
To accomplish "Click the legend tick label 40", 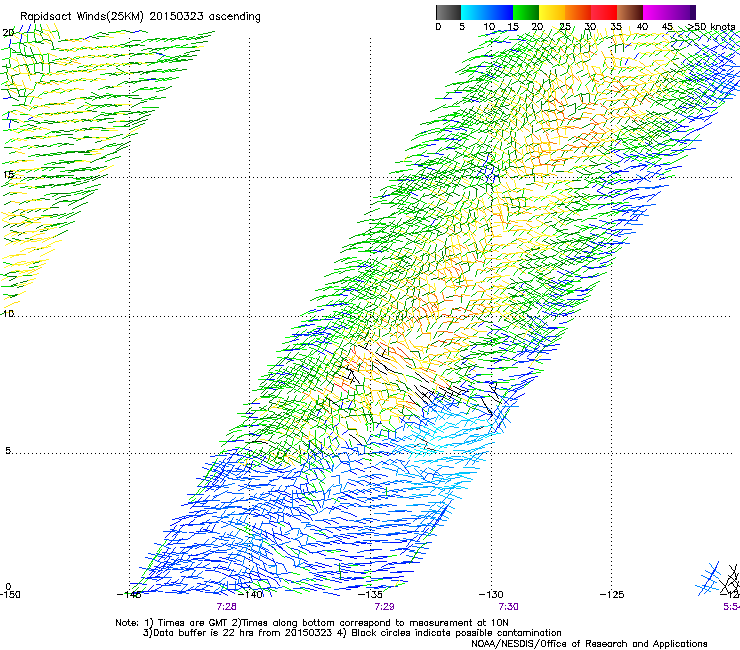I will tap(642, 27).
